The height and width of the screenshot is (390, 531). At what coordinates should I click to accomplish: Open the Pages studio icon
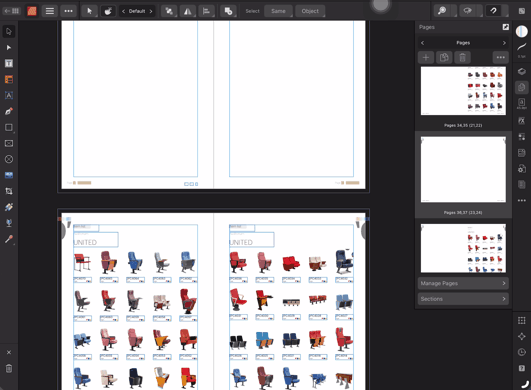coord(522,87)
